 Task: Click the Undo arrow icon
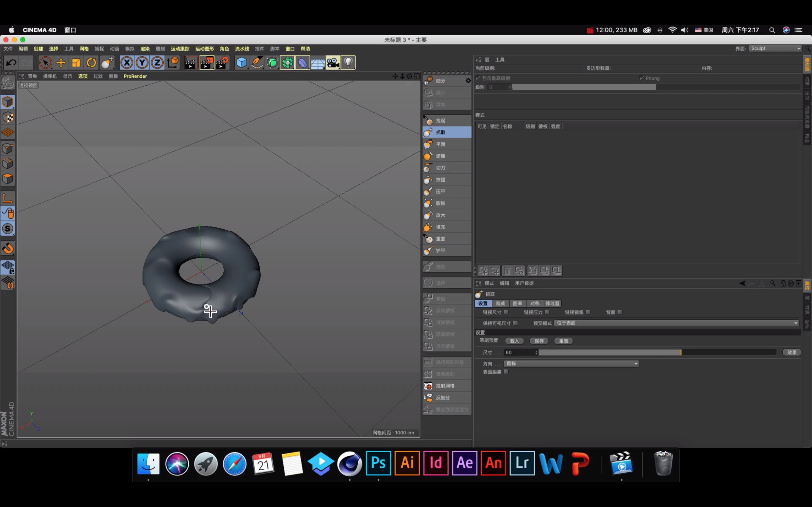coord(11,63)
